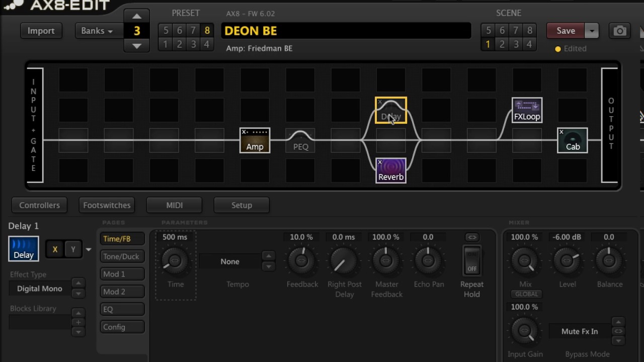
Task: Click the Delay 1 block bypass icon
Action: coord(23,248)
